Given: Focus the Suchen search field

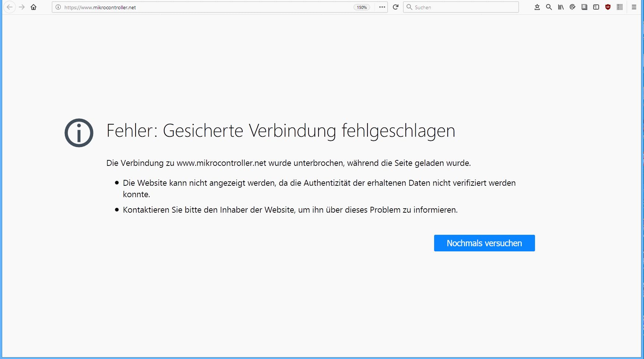Looking at the screenshot, I should 461,7.
